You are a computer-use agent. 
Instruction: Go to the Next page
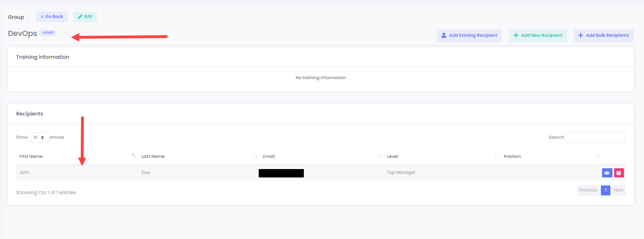click(618, 190)
